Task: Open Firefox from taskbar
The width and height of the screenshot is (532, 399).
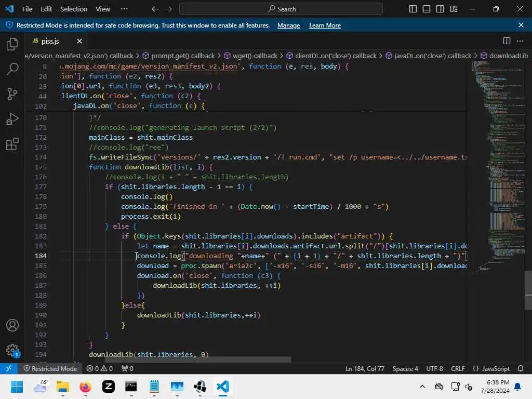Action: [86, 387]
